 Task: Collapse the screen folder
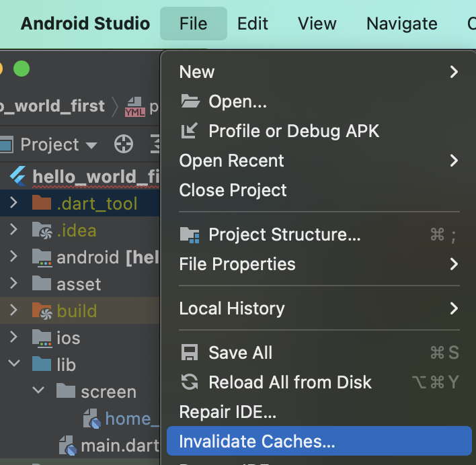[38, 390]
